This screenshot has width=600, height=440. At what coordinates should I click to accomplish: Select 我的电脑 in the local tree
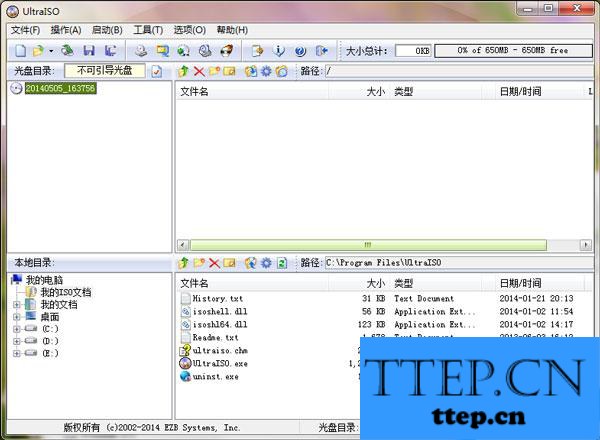44,280
